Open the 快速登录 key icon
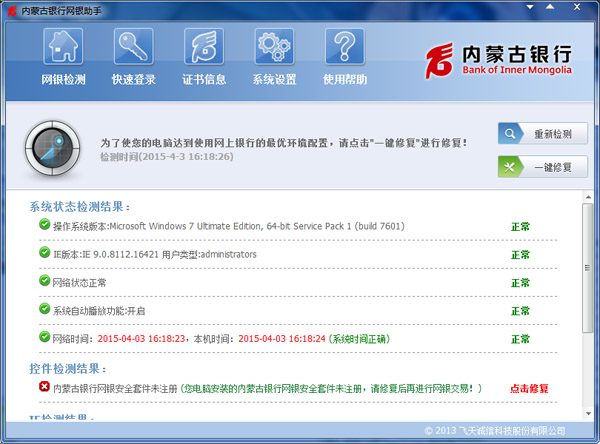 click(134, 46)
